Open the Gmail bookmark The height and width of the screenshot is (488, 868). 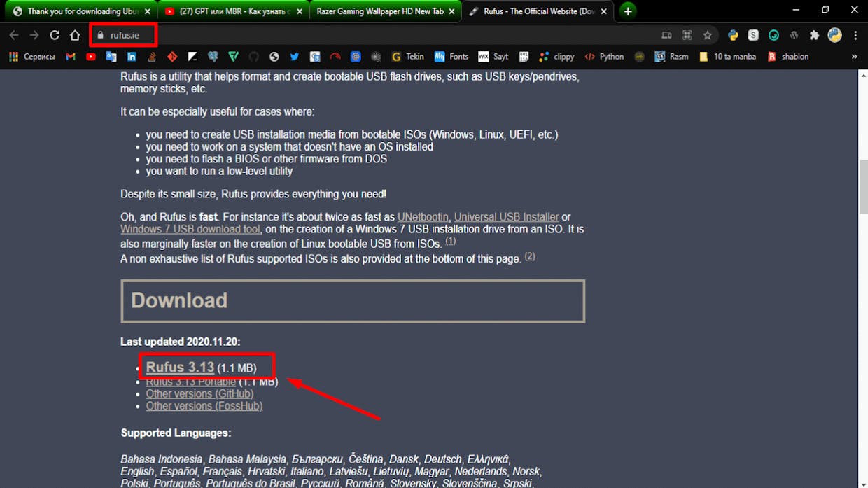click(71, 57)
